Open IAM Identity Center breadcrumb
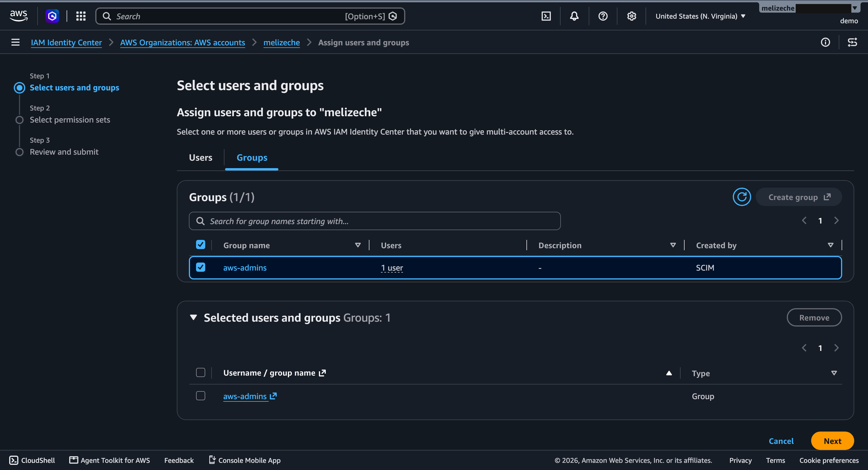The width and height of the screenshot is (868, 470). coord(66,42)
